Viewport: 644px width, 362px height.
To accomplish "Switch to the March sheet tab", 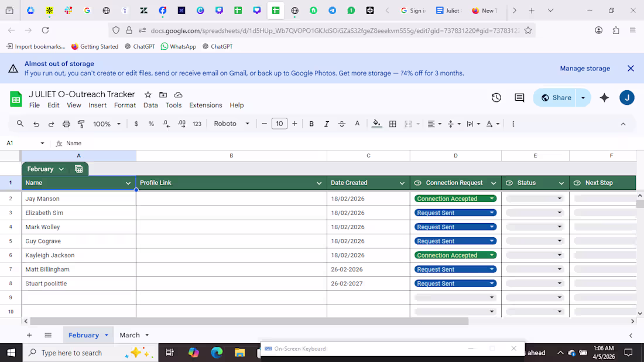I will [x=129, y=335].
